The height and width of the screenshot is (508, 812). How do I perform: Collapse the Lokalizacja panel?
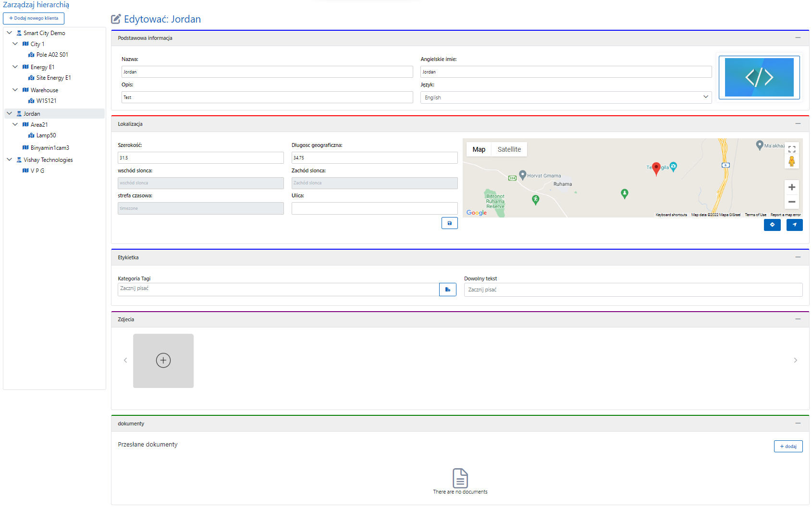tap(798, 124)
